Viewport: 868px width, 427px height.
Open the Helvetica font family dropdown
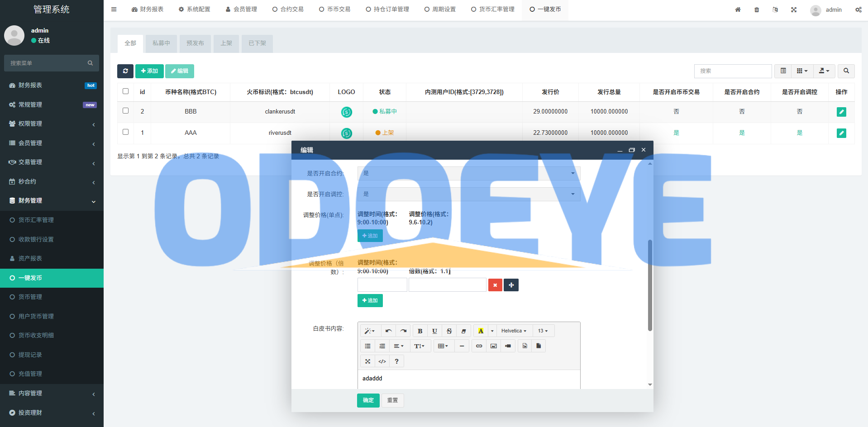tap(514, 331)
